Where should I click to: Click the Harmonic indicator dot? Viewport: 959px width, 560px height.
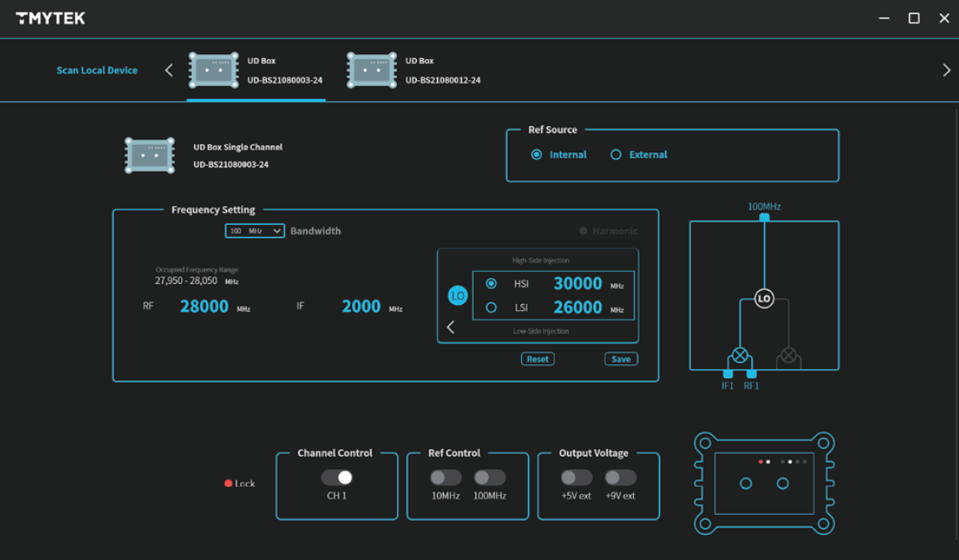584,231
